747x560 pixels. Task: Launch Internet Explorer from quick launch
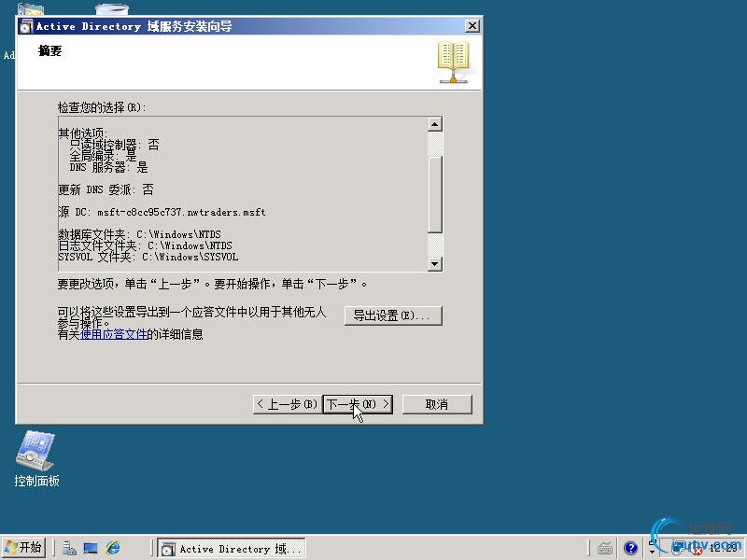tap(113, 548)
